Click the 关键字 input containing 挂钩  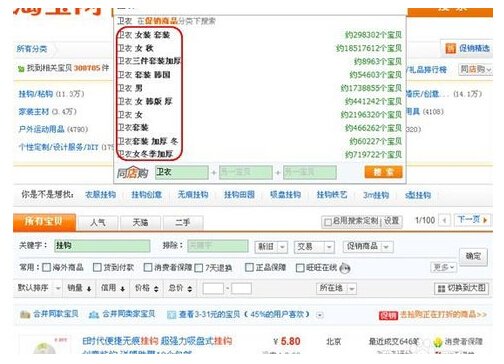pos(102,246)
